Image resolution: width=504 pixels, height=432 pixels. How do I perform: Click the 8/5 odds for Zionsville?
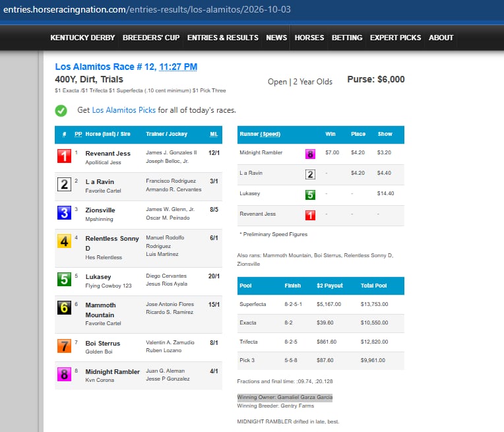(214, 210)
